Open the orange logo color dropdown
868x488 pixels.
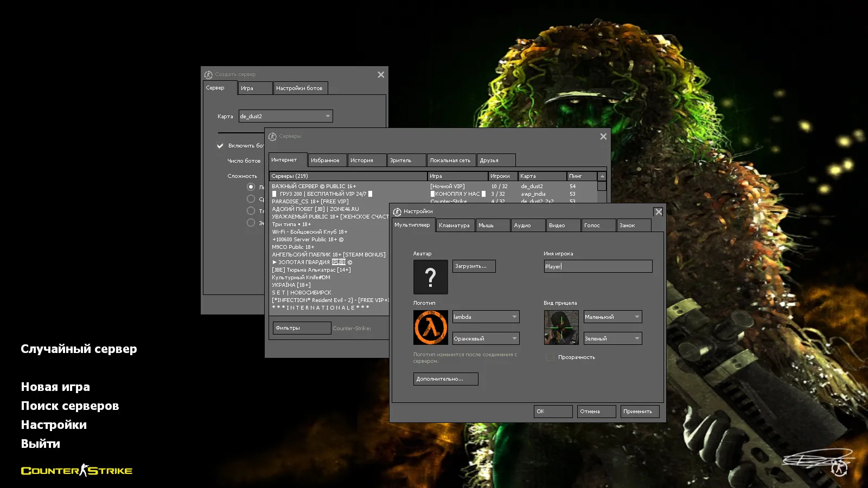[x=486, y=338]
